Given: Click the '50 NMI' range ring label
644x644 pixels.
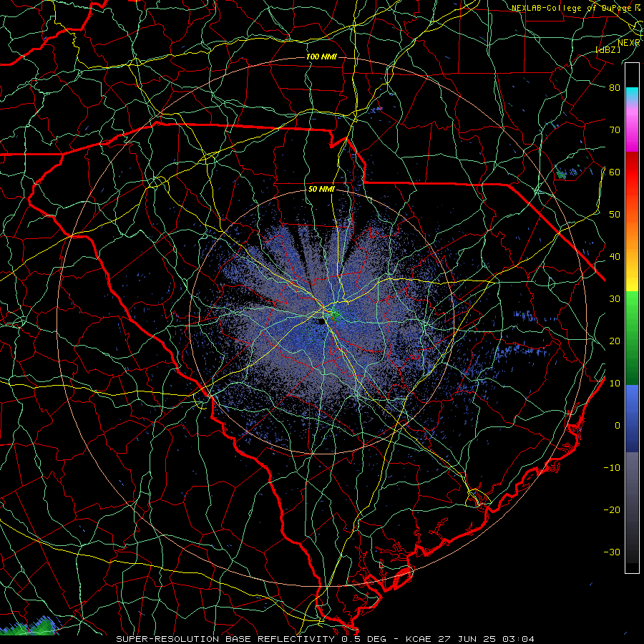Looking at the screenshot, I should (x=321, y=189).
